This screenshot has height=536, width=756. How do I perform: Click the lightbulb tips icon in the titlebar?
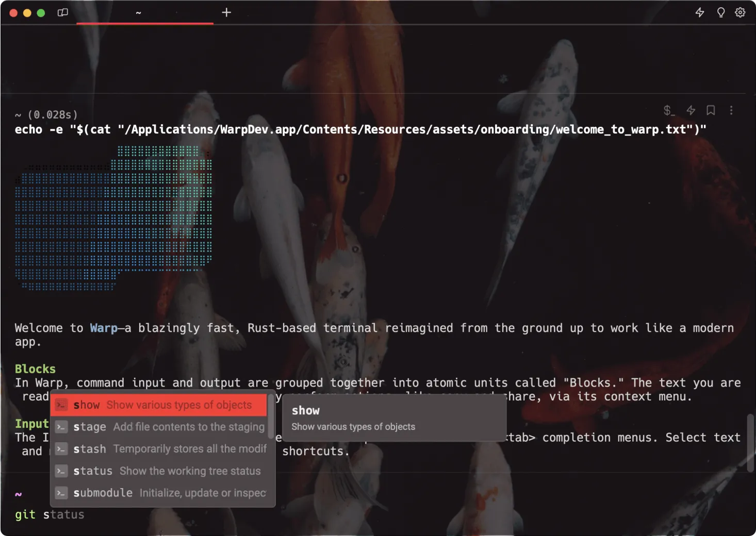(720, 12)
